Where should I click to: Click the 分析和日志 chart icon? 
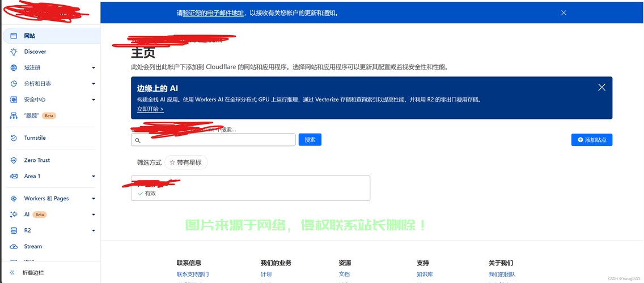[x=14, y=84]
